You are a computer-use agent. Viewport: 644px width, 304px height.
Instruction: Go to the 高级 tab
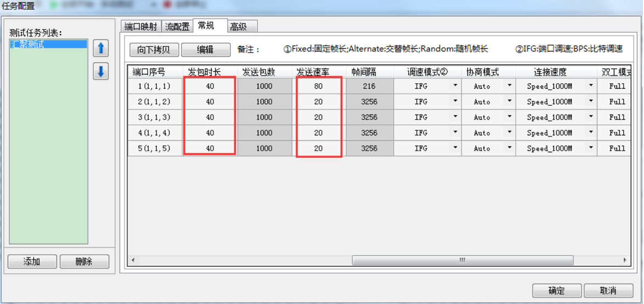click(x=239, y=26)
